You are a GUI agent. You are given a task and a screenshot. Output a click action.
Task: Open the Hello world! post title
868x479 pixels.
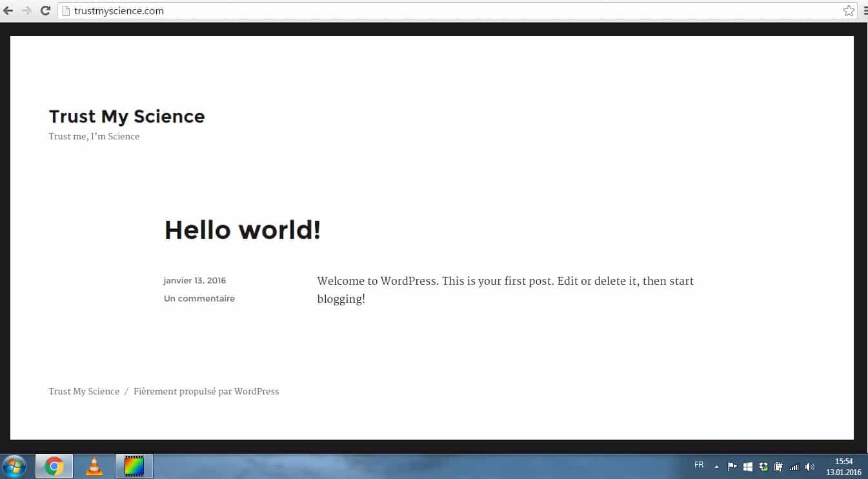click(x=243, y=230)
